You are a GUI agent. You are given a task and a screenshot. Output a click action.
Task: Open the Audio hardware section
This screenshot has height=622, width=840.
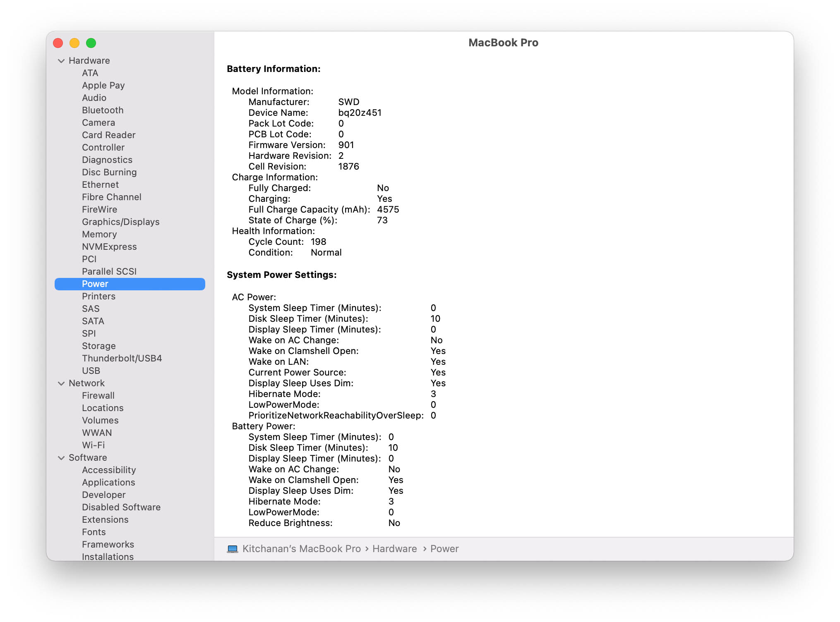point(94,98)
